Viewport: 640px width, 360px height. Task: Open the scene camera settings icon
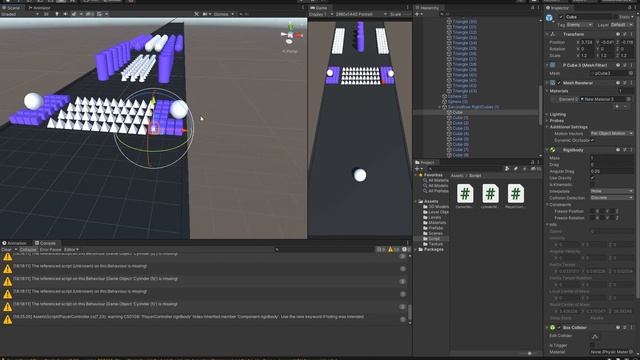pos(206,14)
